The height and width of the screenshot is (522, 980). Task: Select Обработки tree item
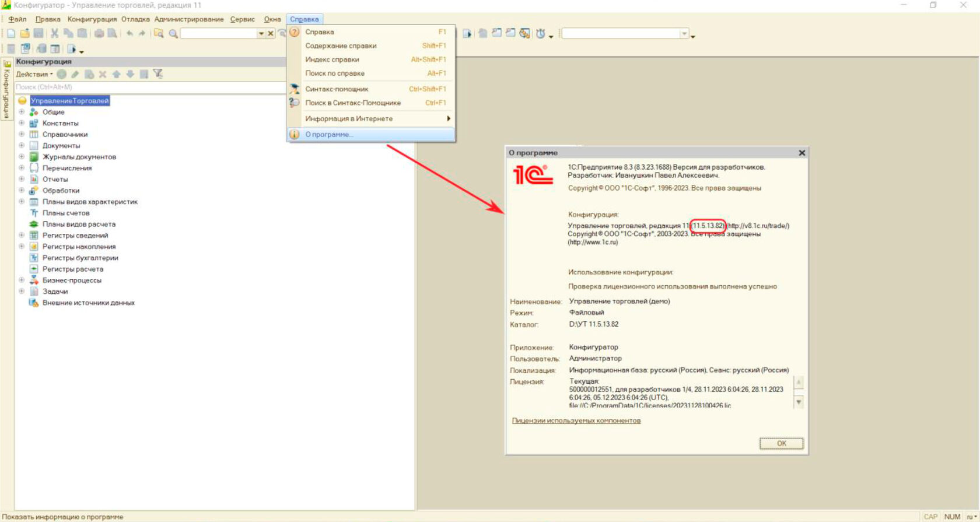pyautogui.click(x=61, y=190)
